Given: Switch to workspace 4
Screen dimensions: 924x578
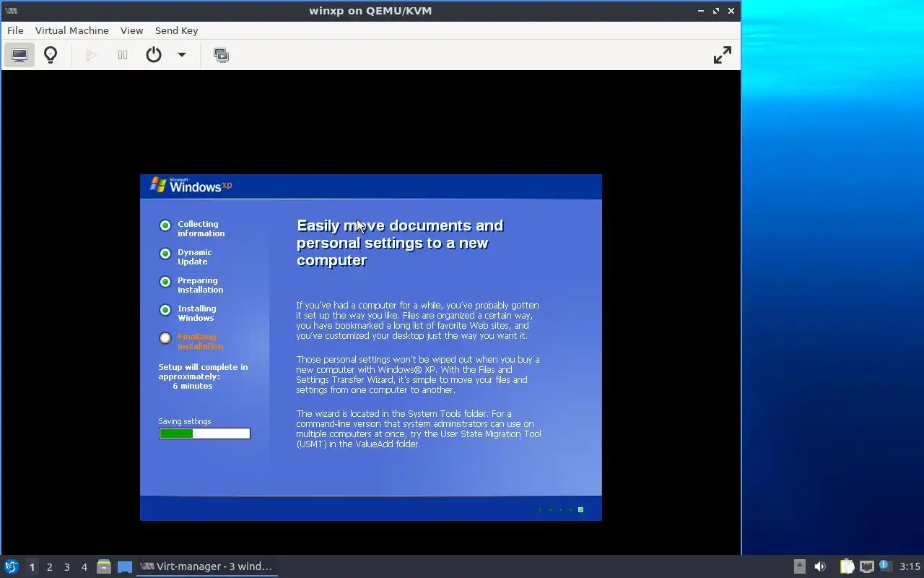Looking at the screenshot, I should [84, 567].
